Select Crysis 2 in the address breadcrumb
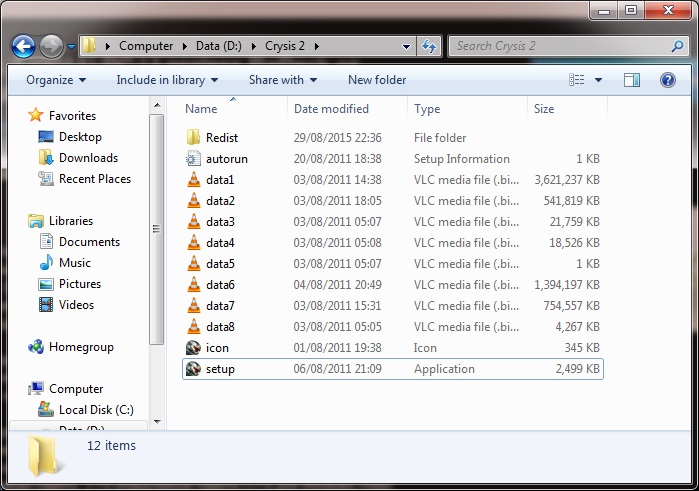This screenshot has width=699, height=491. point(285,46)
